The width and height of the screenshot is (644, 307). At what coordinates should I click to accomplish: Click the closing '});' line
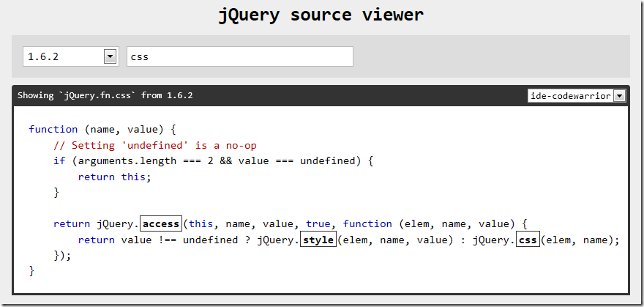pyautogui.click(x=62, y=255)
